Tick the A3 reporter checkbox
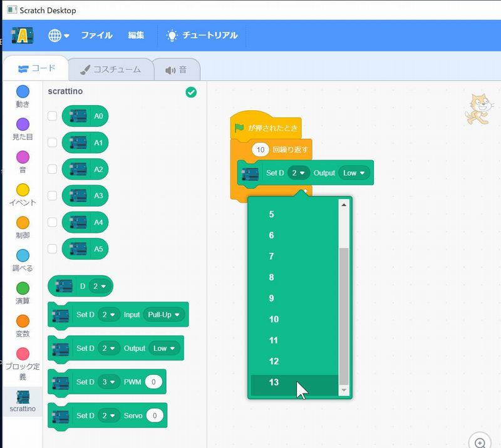The image size is (501, 448). [53, 195]
